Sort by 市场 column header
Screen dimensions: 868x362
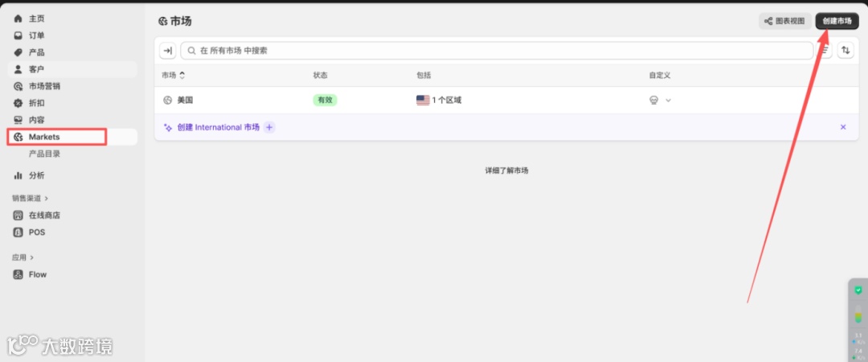(174, 75)
